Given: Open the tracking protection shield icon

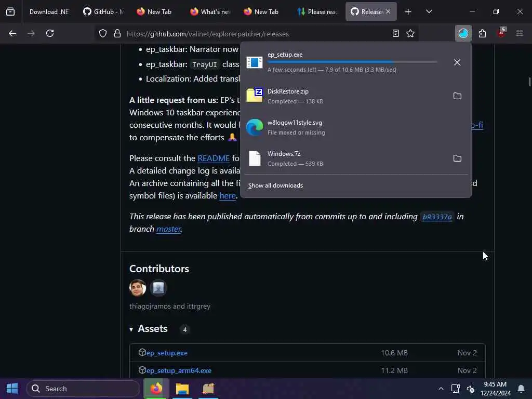Looking at the screenshot, I should coord(103,34).
